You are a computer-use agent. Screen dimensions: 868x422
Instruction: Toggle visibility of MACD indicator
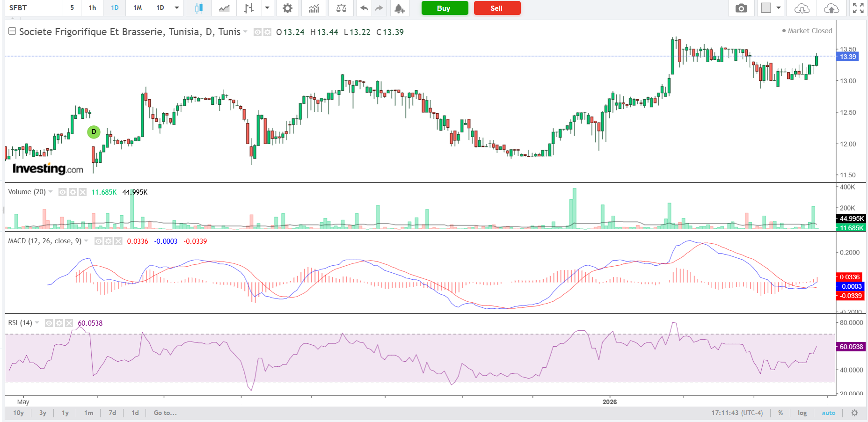pos(99,241)
